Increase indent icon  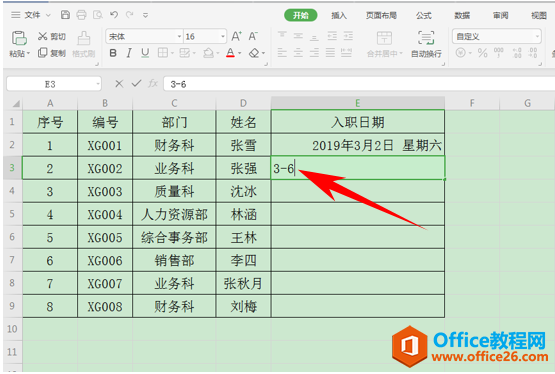tap(348, 35)
